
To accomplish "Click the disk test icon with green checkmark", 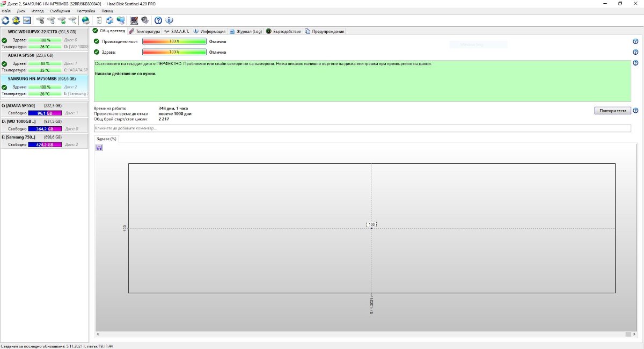I will 61,20.
